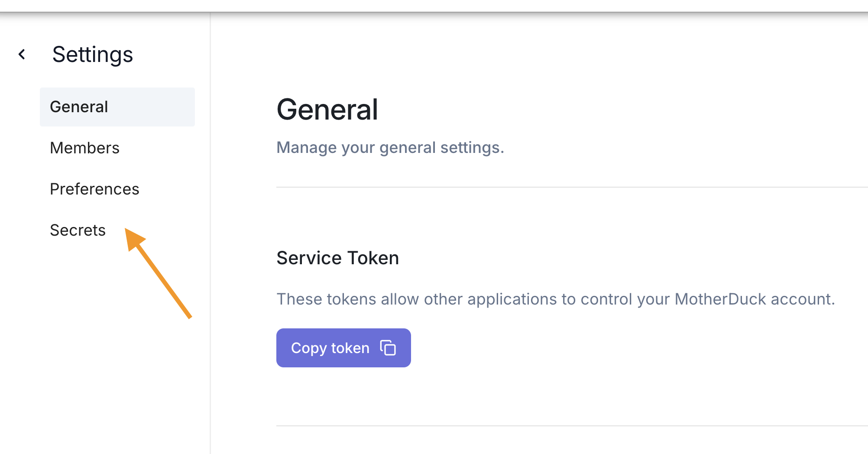The width and height of the screenshot is (868, 454).
Task: Open the Secrets settings page
Action: click(78, 230)
